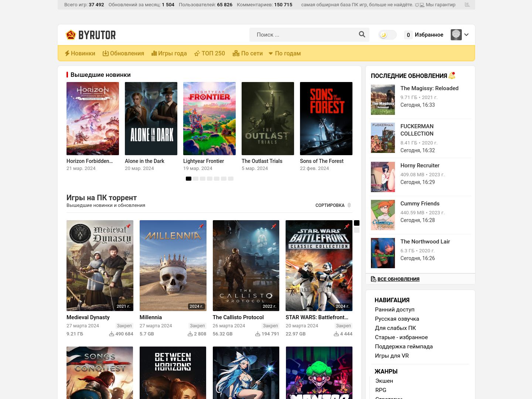The image size is (532, 399).
Task: Open the Between Horizons cover
Action: (173, 372)
